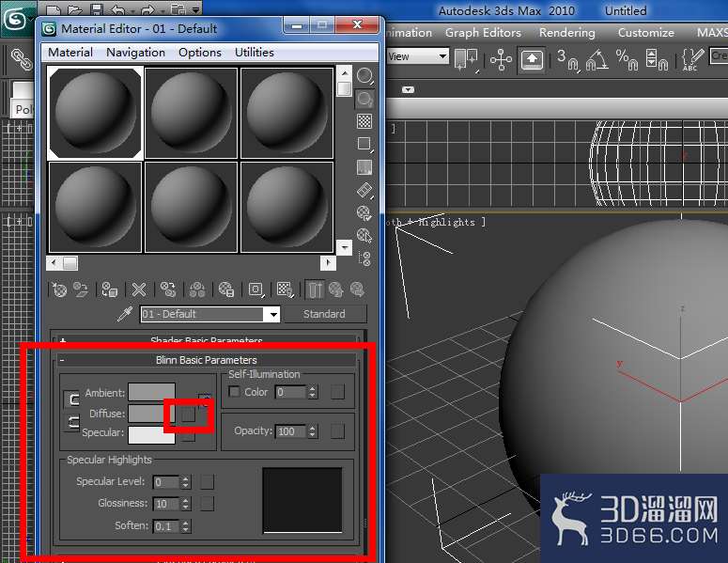Image resolution: width=728 pixels, height=563 pixels.
Task: Open the Utilities menu
Action: tap(254, 52)
